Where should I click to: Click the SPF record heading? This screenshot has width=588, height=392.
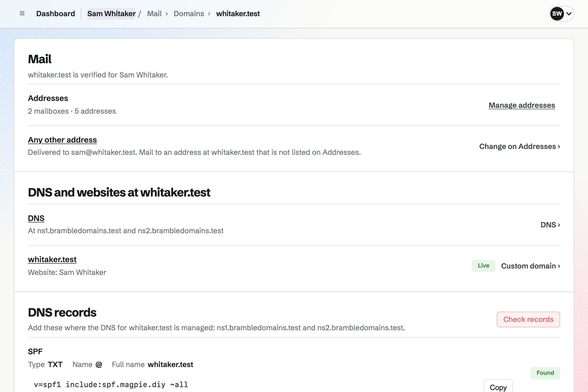[x=35, y=352]
